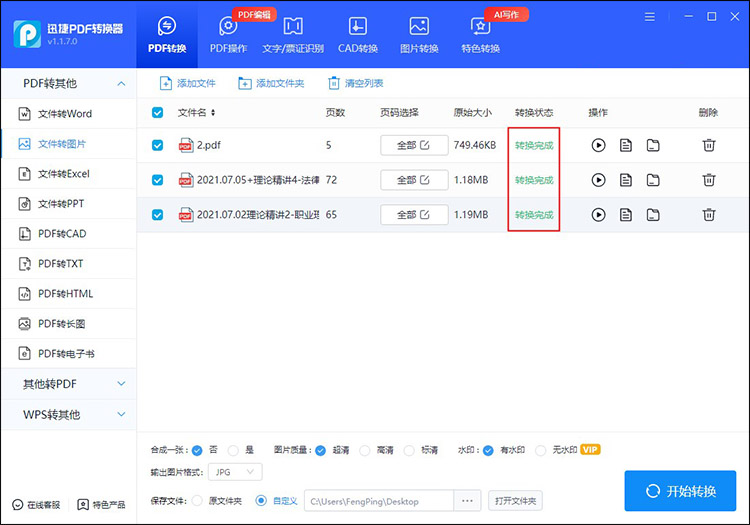750x525 pixels.
Task: Uncheck the 2021.07.02 file checkbox
Action: click(x=157, y=215)
